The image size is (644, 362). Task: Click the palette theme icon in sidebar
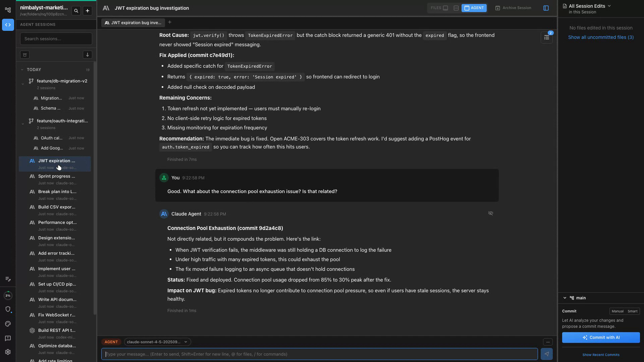pos(8,324)
